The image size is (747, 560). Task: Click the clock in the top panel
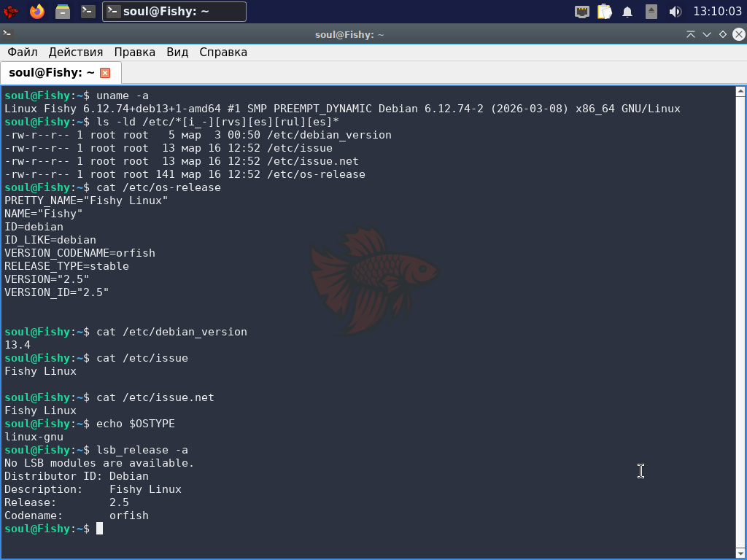tap(717, 12)
